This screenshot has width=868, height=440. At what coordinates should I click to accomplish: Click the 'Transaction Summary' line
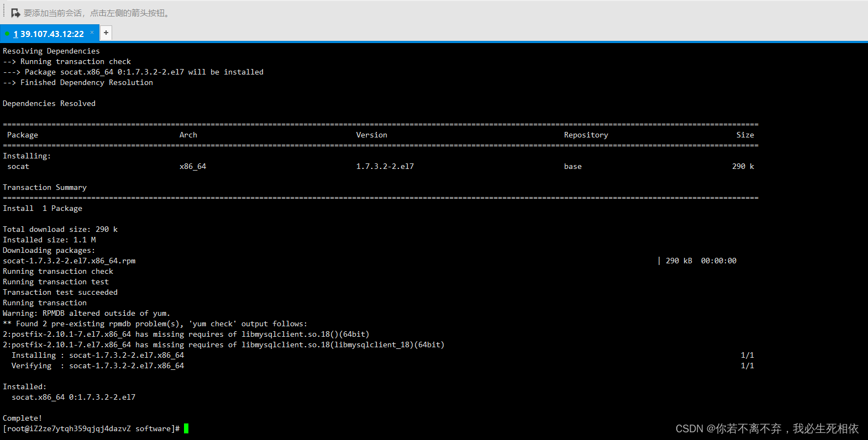click(x=45, y=187)
